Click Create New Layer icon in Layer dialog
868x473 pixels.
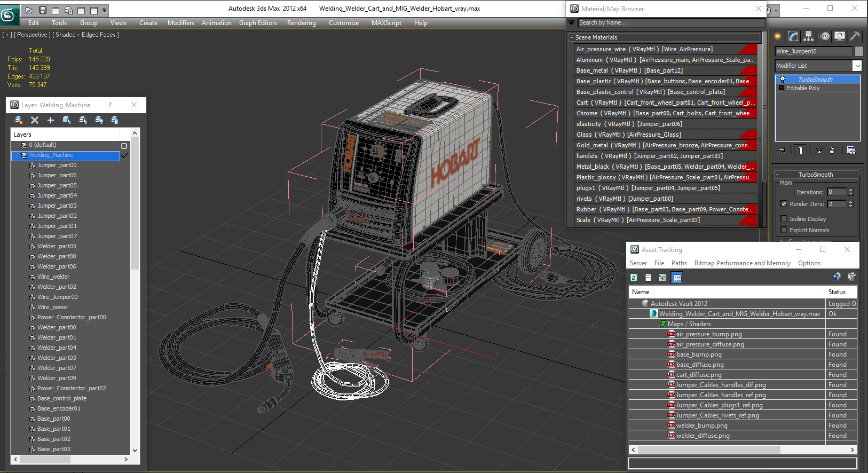pyautogui.click(x=19, y=120)
